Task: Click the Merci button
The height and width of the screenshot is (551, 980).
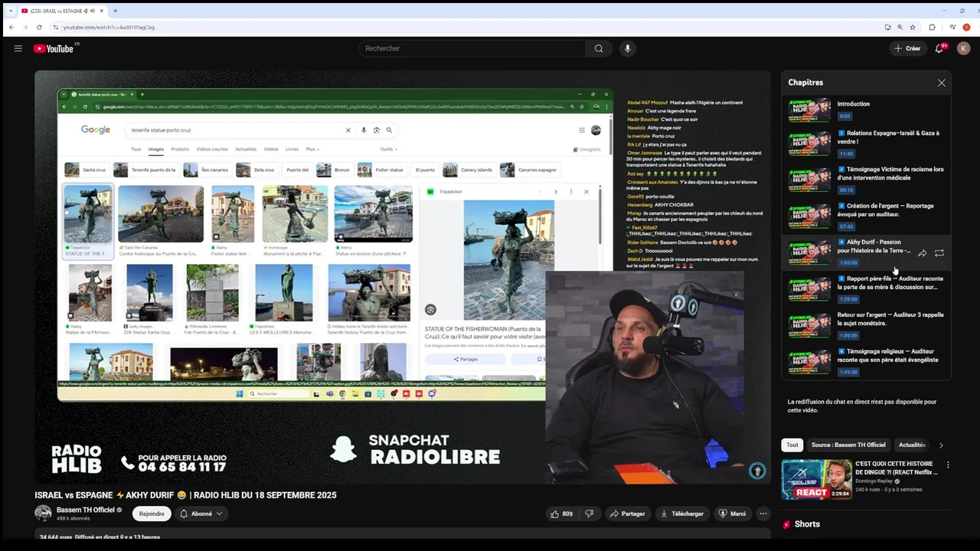Action: 732,514
